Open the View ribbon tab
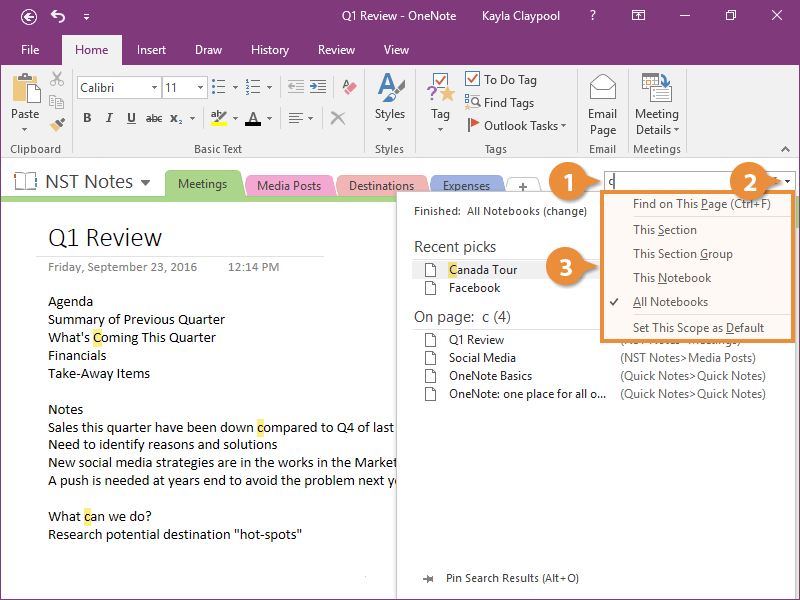Image resolution: width=800 pixels, height=600 pixels. coord(396,49)
